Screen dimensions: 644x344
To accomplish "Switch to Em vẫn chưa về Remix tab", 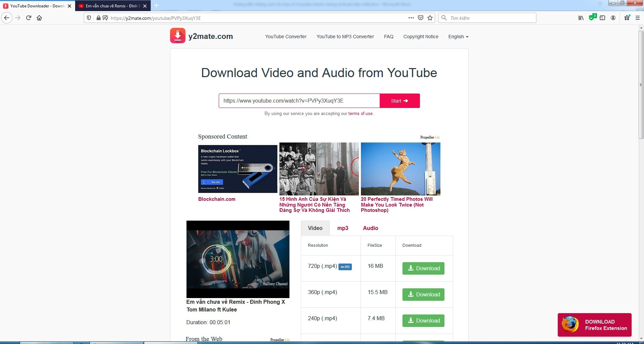I will point(113,6).
